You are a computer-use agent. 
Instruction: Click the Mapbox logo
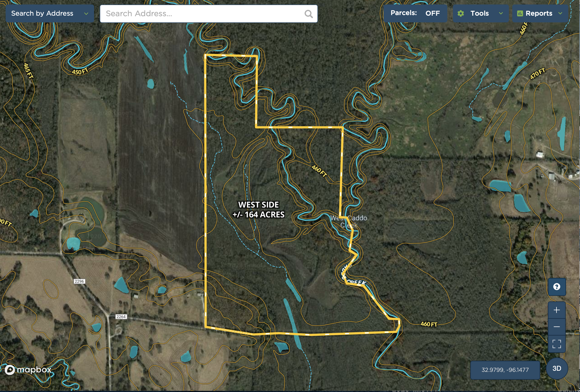click(28, 370)
